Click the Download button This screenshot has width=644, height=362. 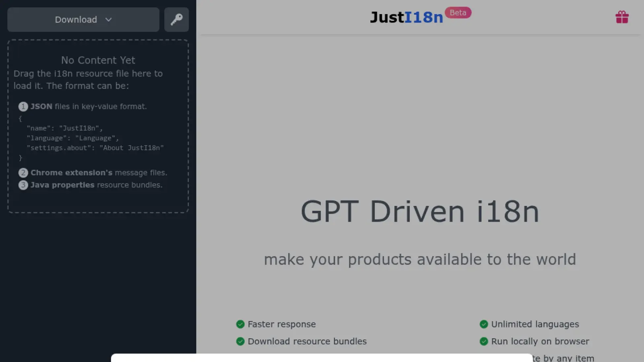tap(76, 19)
